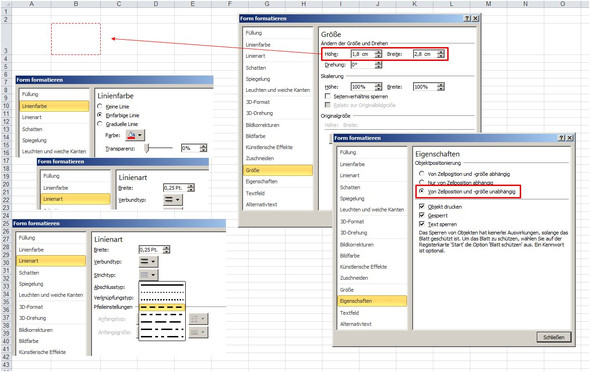Select Leuchten und weiche Kanten in the Größe dialog list
590x372 pixels.
click(278, 90)
